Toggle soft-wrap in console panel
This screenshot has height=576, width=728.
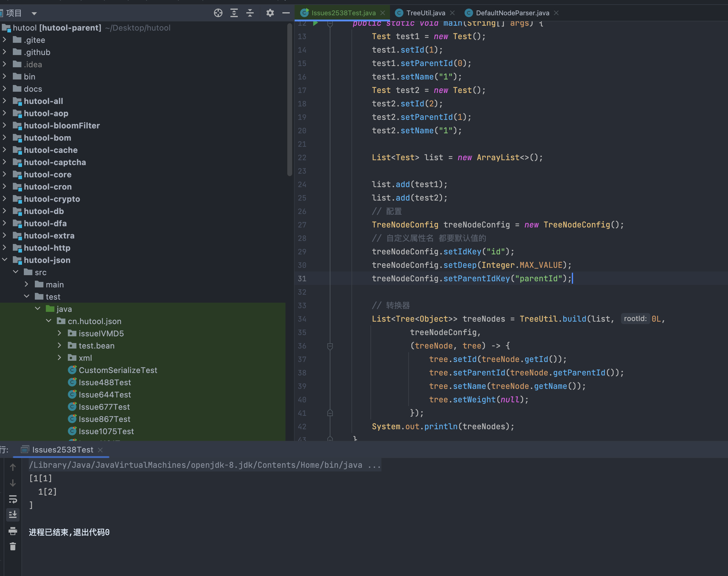(x=13, y=500)
